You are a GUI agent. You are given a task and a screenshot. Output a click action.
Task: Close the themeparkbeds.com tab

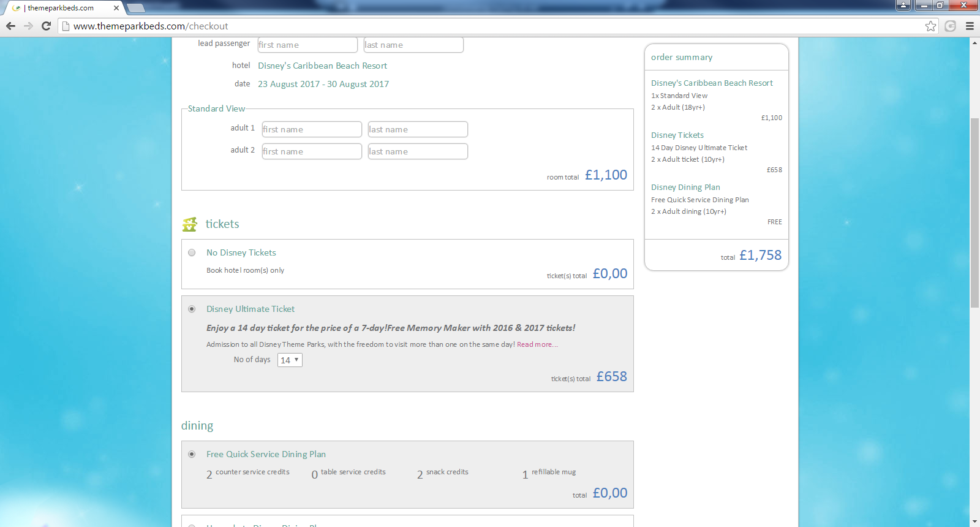click(116, 8)
